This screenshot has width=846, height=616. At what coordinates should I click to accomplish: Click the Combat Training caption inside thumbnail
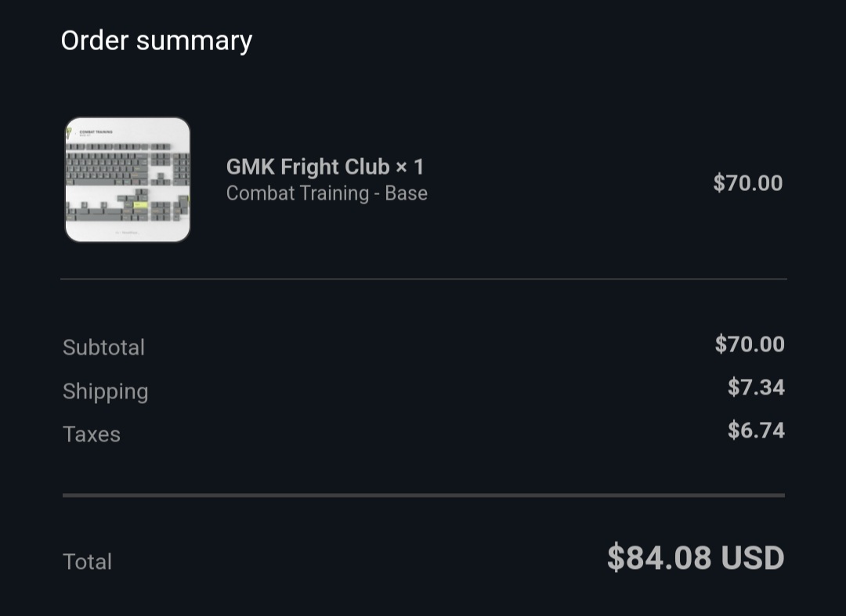tap(96, 131)
